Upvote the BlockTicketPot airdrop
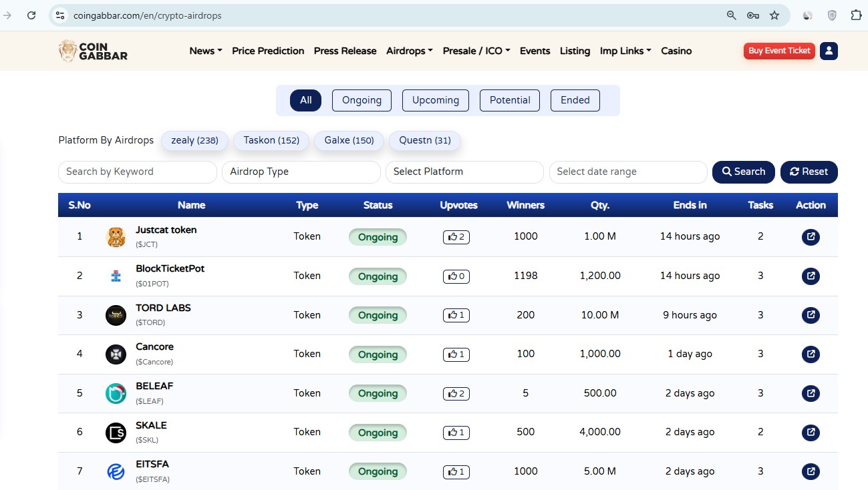This screenshot has width=868, height=490. (456, 276)
